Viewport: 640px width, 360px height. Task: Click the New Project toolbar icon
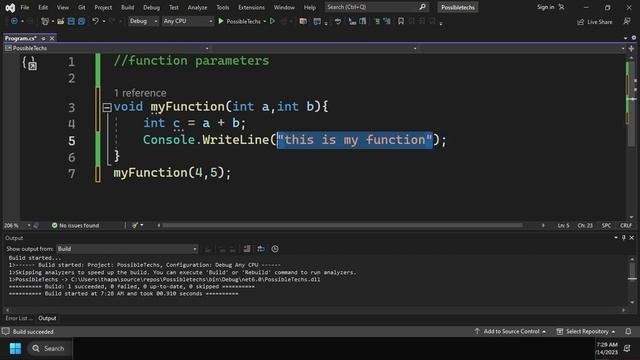pos(45,21)
